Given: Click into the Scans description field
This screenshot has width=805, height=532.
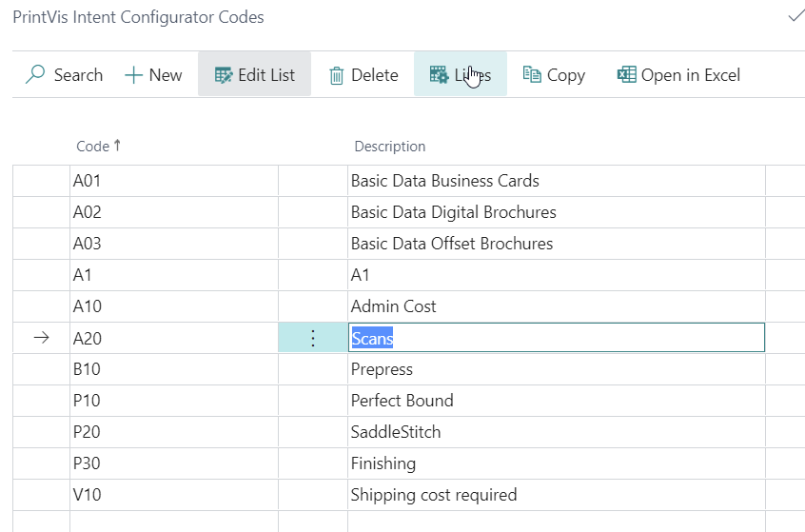Looking at the screenshot, I should click(x=557, y=338).
